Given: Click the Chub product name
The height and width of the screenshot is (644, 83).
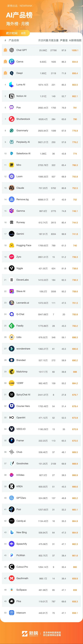Looking at the screenshot, I should 19,452.
